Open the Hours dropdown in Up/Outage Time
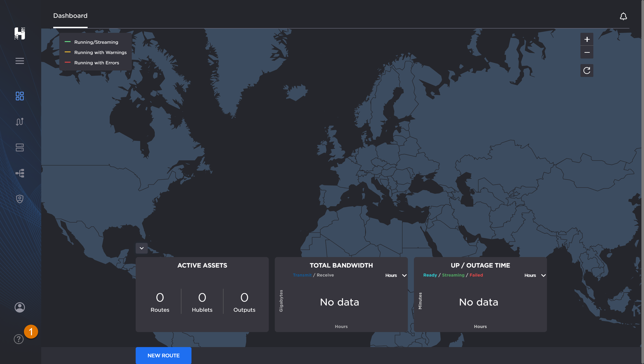The height and width of the screenshot is (364, 644). click(x=535, y=275)
